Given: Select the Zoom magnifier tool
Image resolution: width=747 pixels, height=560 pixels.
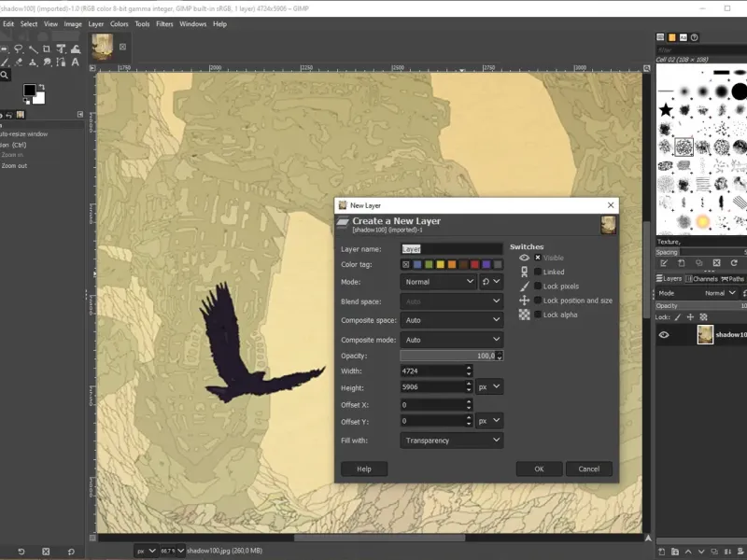Looking at the screenshot, I should coord(5,75).
